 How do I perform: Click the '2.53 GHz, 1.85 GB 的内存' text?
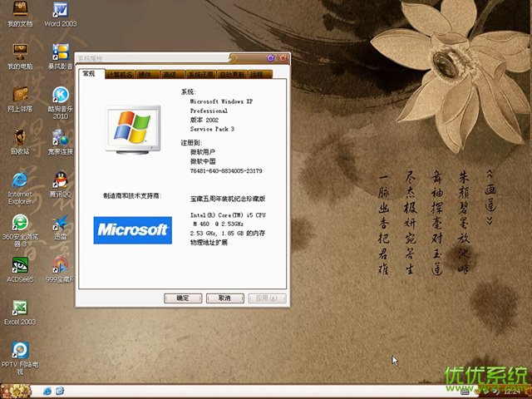228,234
